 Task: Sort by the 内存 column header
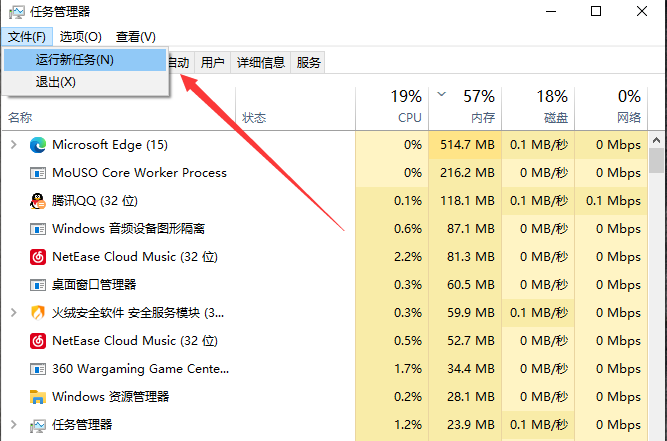point(465,108)
